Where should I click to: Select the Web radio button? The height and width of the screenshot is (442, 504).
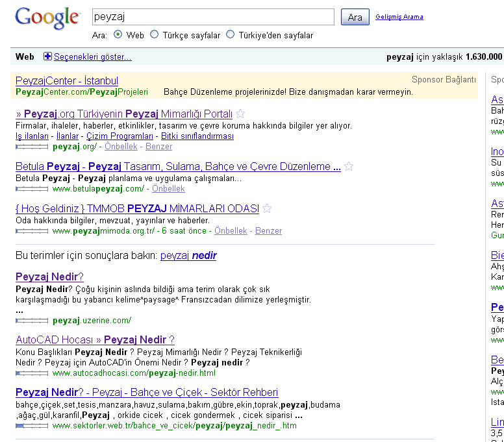[118, 35]
